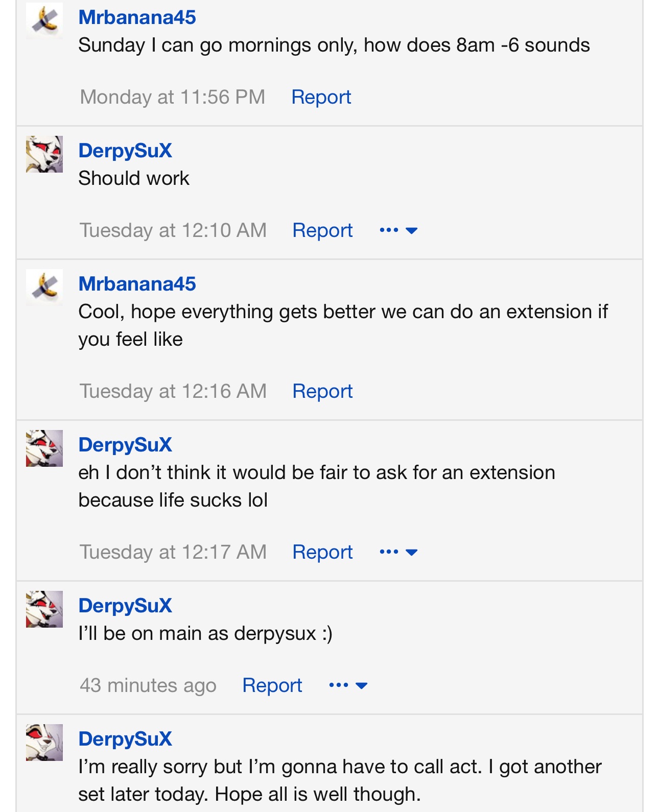Click Mrbanana45's avatar on the extension offer comment
This screenshot has width=659, height=812.
pyautogui.click(x=44, y=287)
